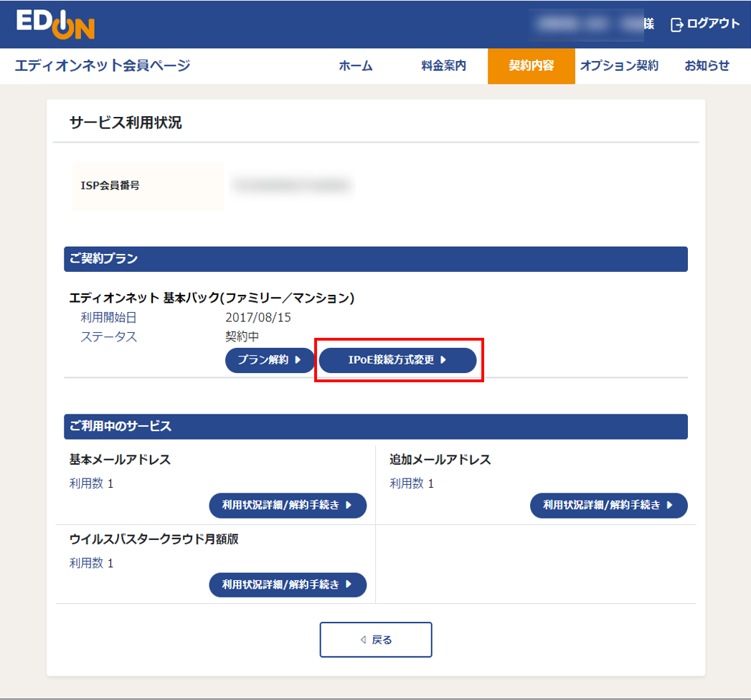The height and width of the screenshot is (700, 751).
Task: Go to the ホーム tab
Action: 356,66
